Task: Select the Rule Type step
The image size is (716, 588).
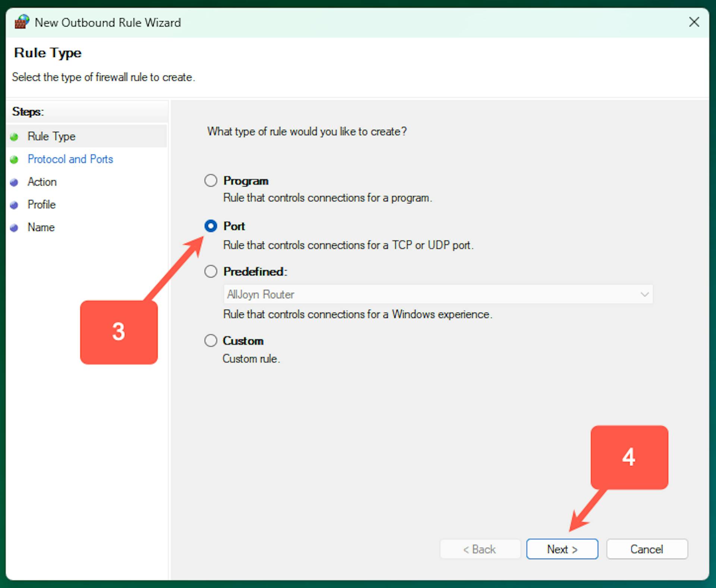Action: 51,137
